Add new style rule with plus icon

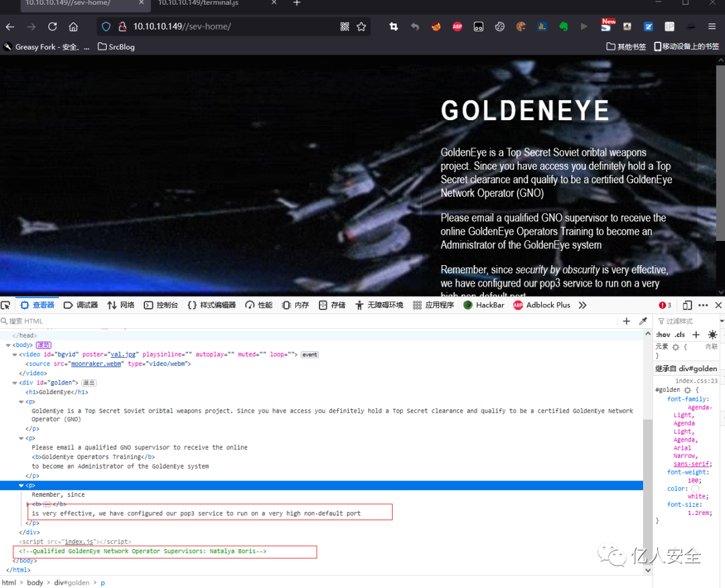click(696, 335)
